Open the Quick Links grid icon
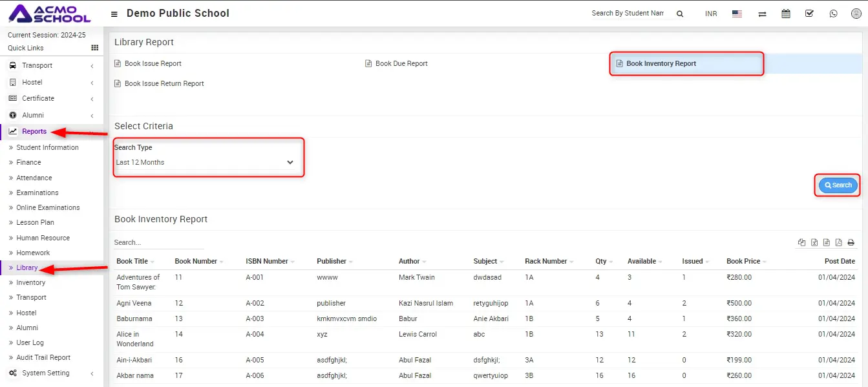Viewport: 868px width, 387px height. pyautogui.click(x=94, y=48)
